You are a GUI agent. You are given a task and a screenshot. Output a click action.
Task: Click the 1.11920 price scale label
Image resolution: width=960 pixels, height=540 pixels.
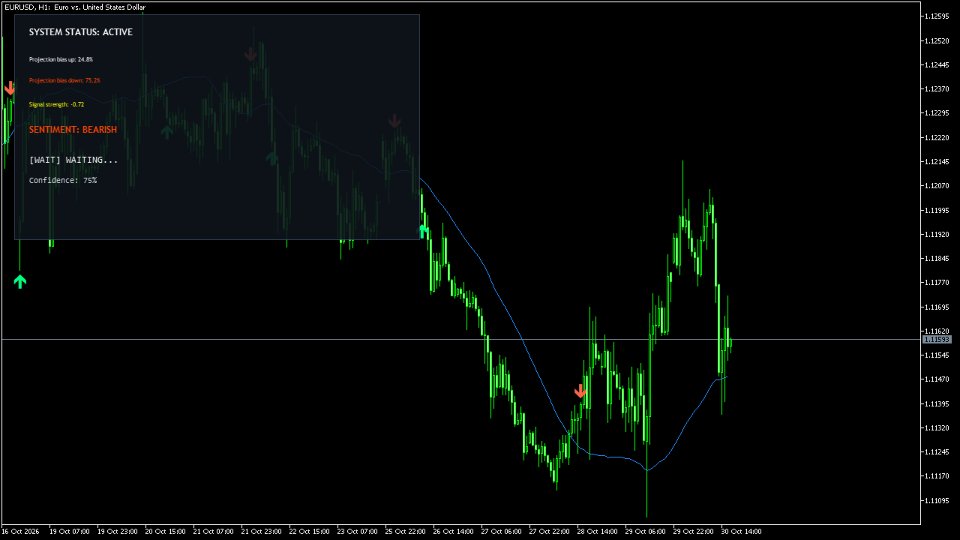point(936,234)
